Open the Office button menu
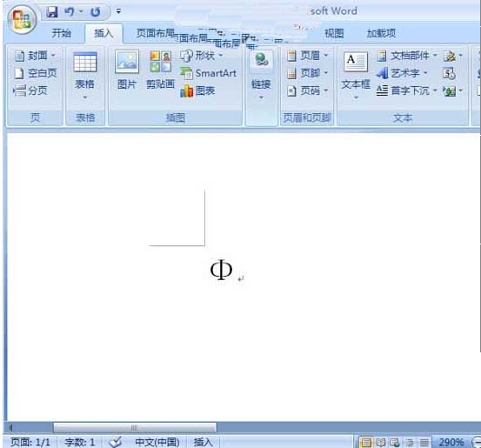Image resolution: width=481 pixels, height=448 pixels. point(22,20)
